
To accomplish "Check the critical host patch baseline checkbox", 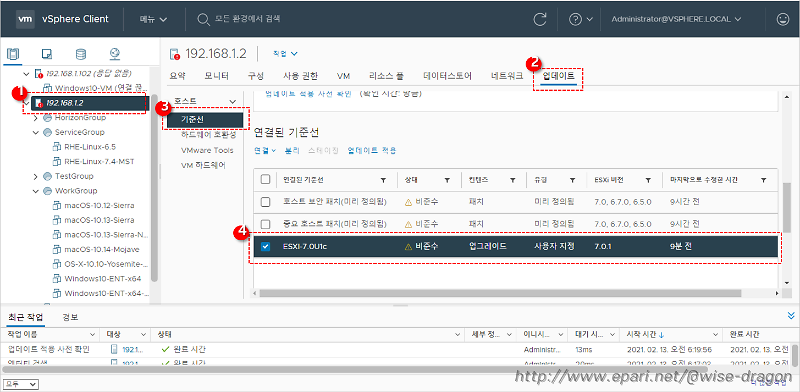I will point(265,224).
